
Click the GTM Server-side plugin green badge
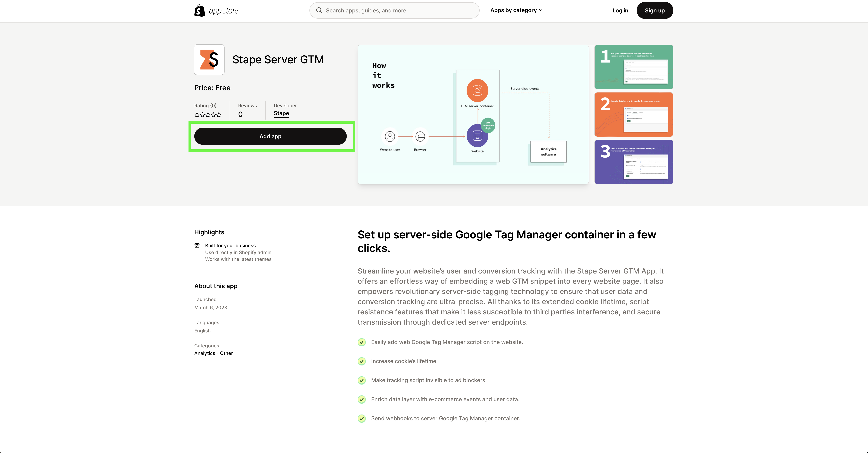click(x=488, y=125)
